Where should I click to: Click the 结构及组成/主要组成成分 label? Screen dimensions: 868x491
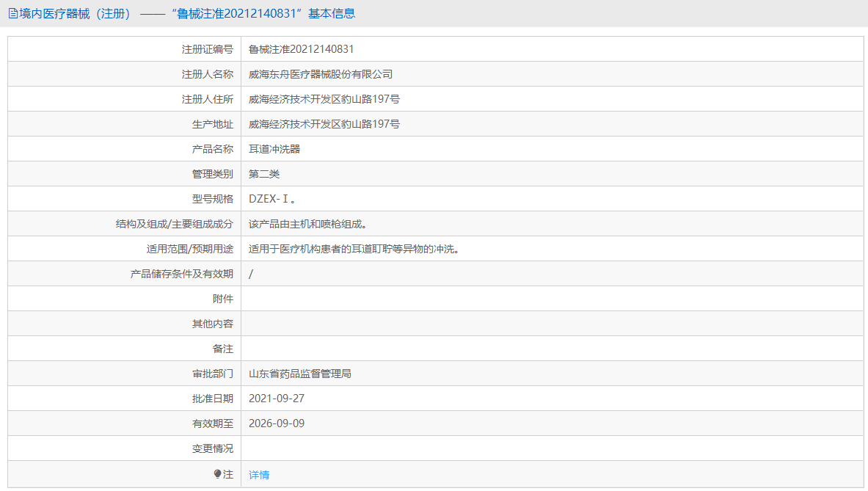click(x=175, y=224)
